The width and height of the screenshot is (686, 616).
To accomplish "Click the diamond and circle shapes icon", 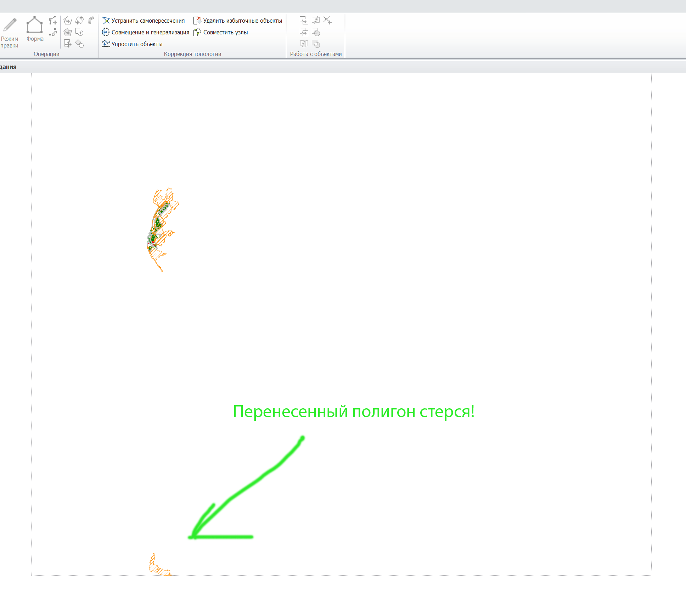I will [79, 44].
